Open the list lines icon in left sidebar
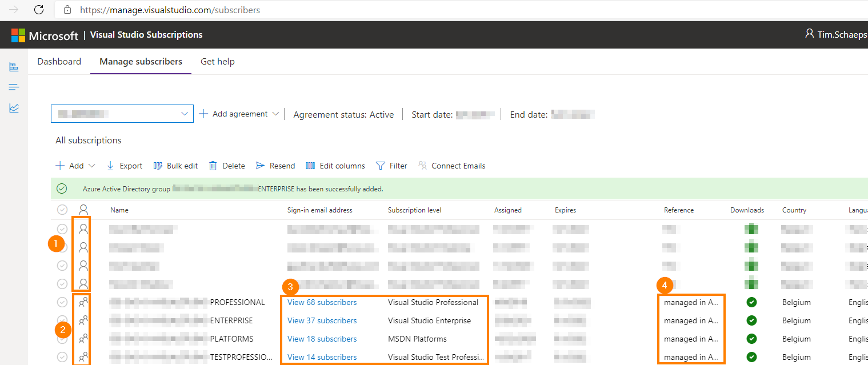Image resolution: width=868 pixels, height=365 pixels. click(14, 87)
